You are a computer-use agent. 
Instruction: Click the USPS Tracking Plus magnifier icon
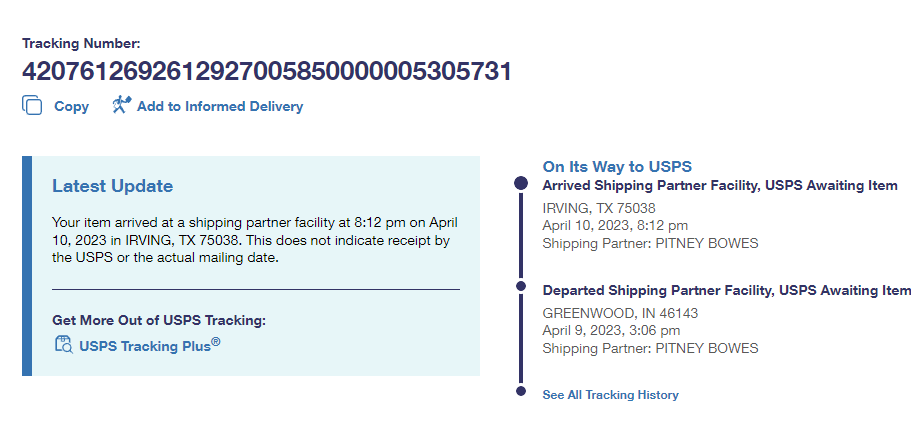64,346
